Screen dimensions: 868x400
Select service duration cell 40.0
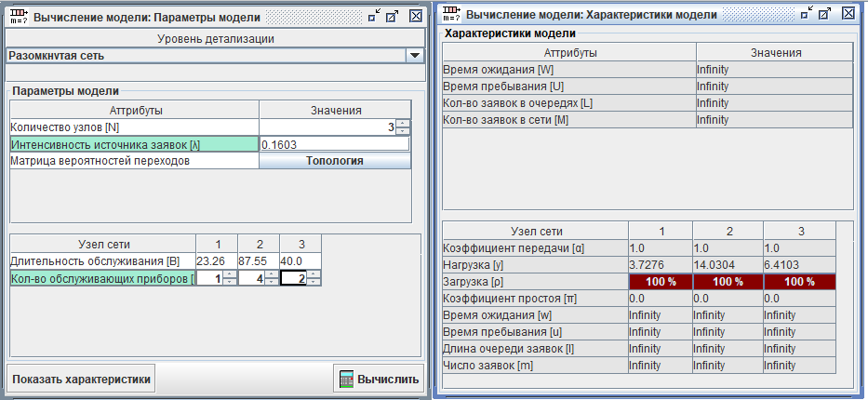pos(300,261)
